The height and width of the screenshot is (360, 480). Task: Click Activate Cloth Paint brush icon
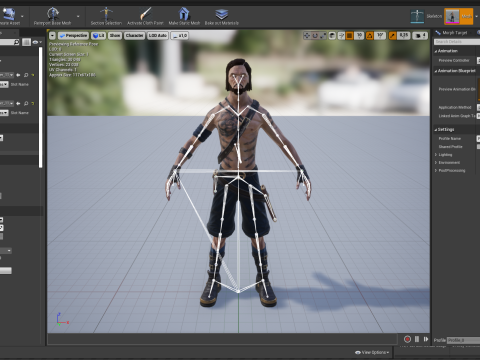145,14
